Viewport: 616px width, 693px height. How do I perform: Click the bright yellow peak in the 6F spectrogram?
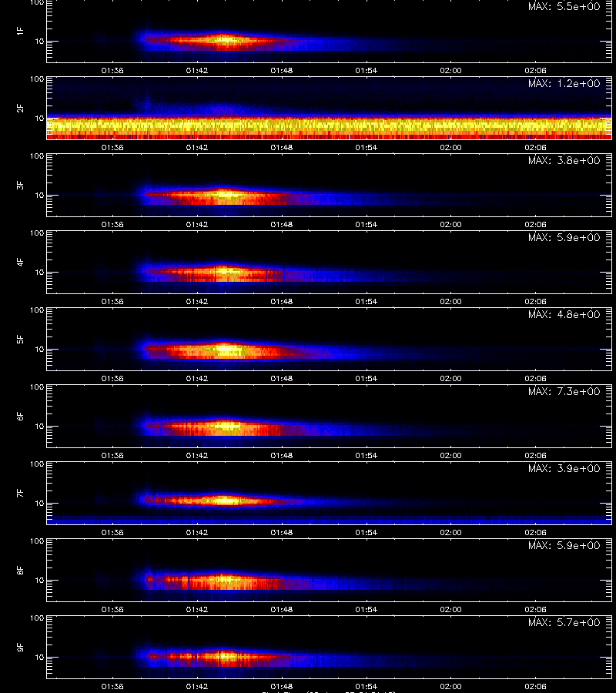tap(228, 427)
